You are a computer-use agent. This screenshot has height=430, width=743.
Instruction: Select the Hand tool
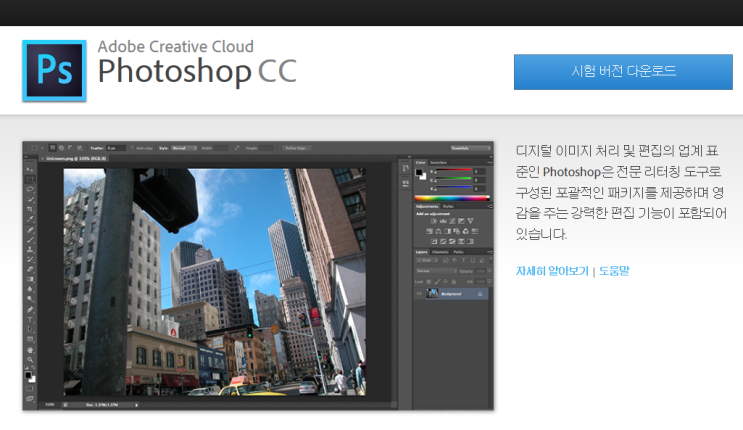[30, 350]
